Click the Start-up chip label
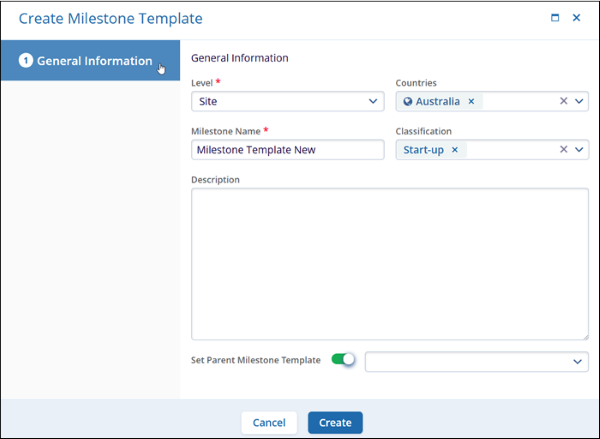The height and width of the screenshot is (439, 600). click(x=423, y=150)
